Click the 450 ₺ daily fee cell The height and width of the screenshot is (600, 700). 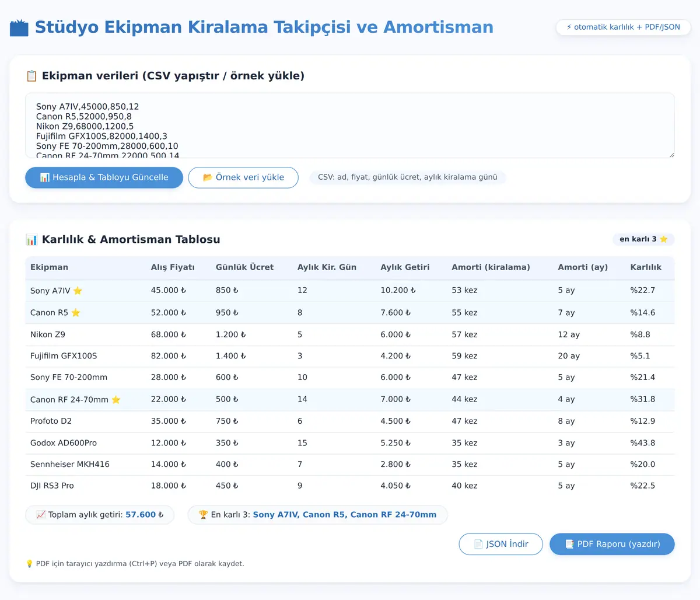[228, 486]
